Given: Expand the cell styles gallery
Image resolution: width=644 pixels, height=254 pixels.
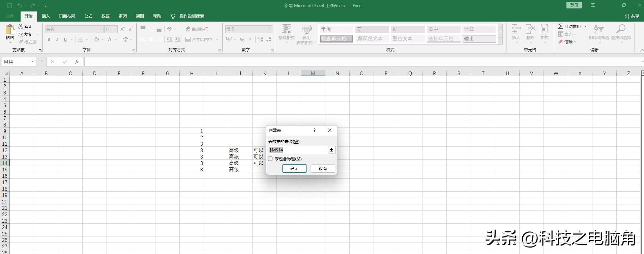Looking at the screenshot, I should (x=500, y=41).
